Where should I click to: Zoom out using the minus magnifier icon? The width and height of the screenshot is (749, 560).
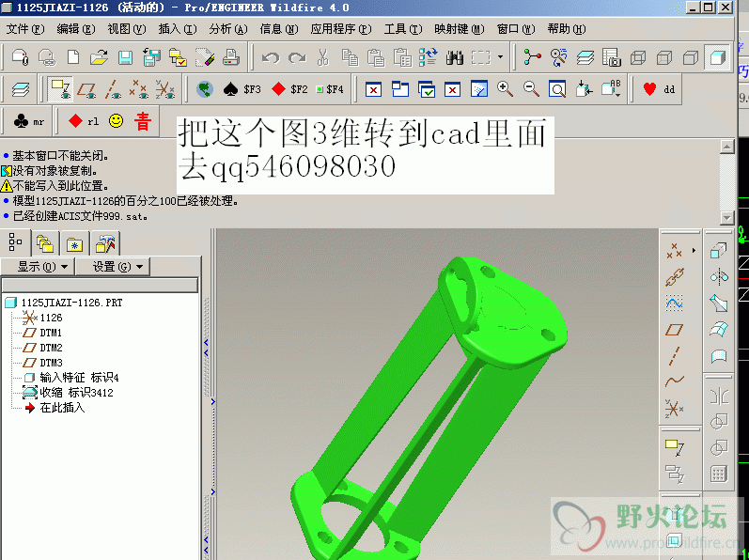tap(531, 89)
